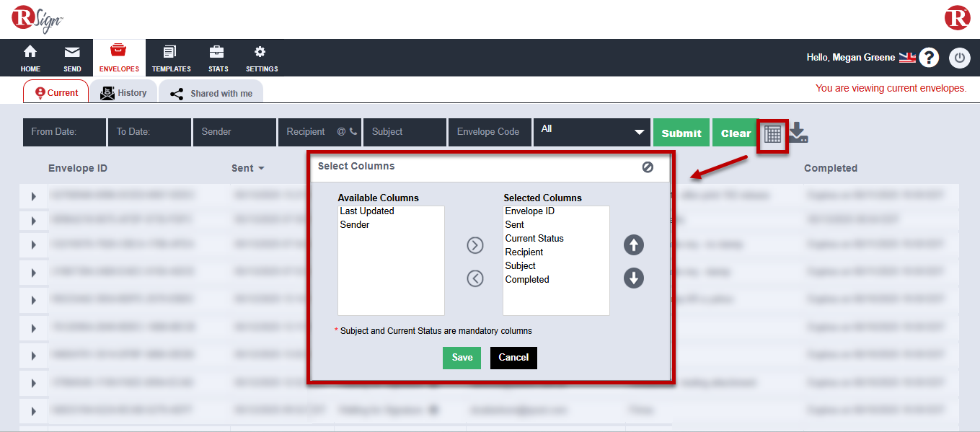Open the Envelopes section

coord(119,58)
